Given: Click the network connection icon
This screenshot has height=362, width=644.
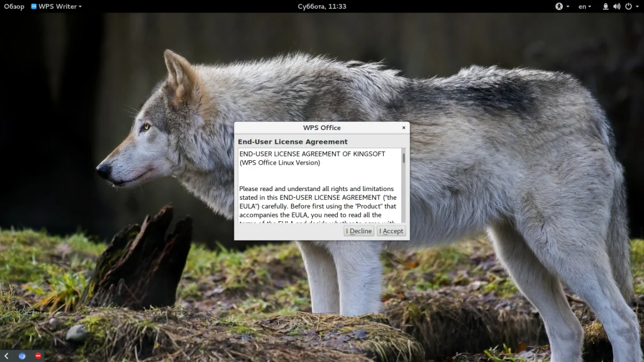Looking at the screenshot, I should coord(606,6).
